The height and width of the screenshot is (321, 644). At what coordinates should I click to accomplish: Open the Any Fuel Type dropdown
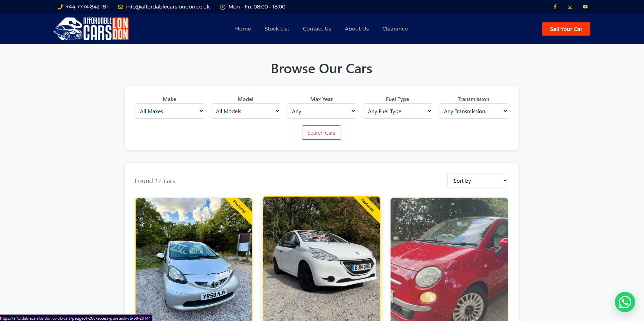click(397, 111)
